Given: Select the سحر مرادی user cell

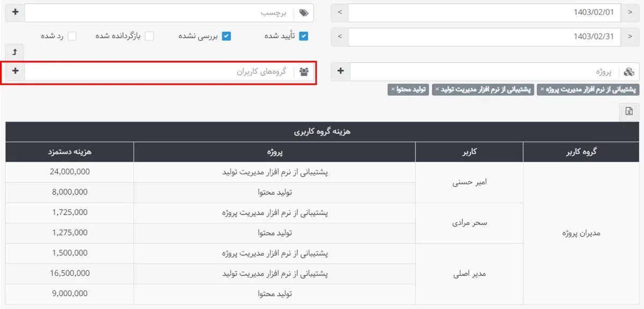Looking at the screenshot, I should tap(469, 223).
